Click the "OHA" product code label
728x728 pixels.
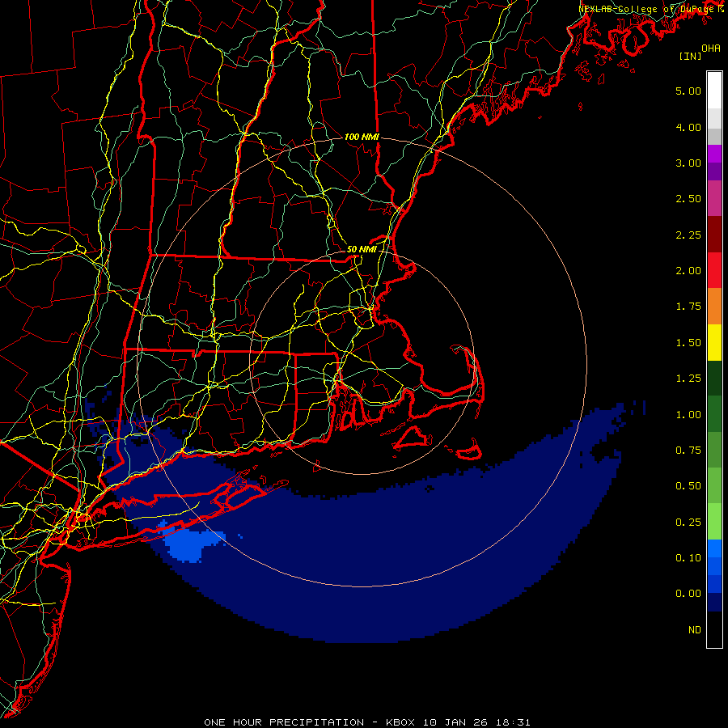tap(711, 48)
